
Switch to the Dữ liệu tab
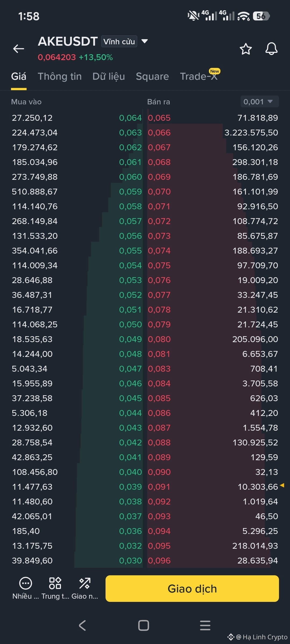(x=109, y=76)
